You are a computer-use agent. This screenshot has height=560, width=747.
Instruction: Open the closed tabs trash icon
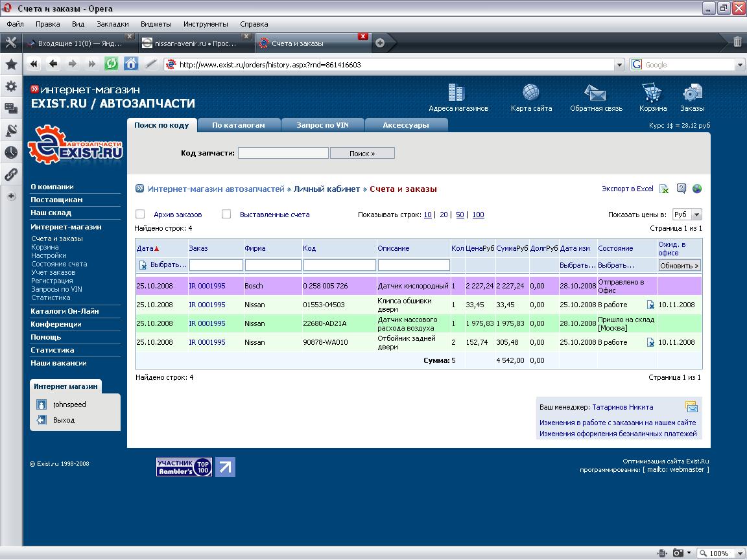click(x=737, y=42)
